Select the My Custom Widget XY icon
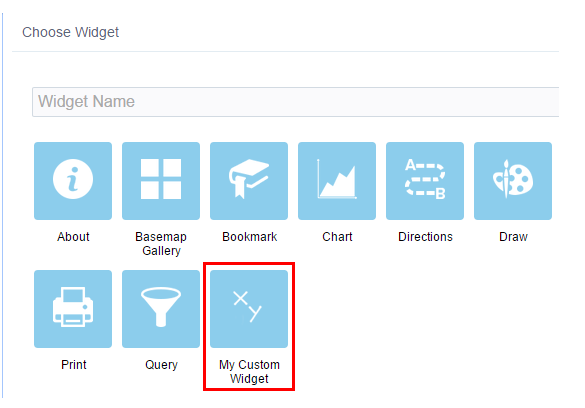 [249, 309]
